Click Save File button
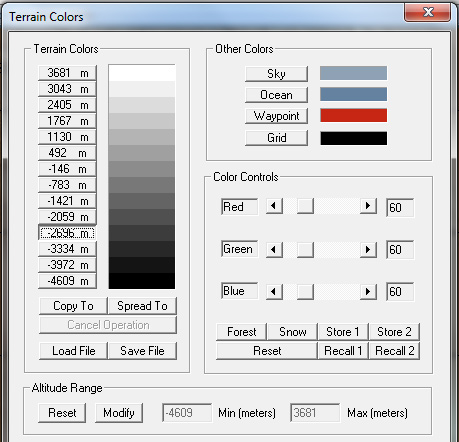 pos(142,351)
